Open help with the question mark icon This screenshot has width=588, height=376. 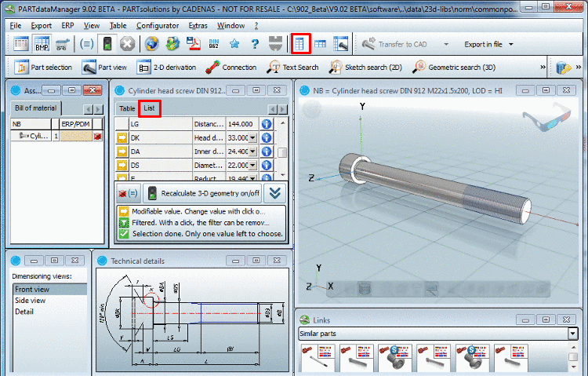tap(255, 44)
